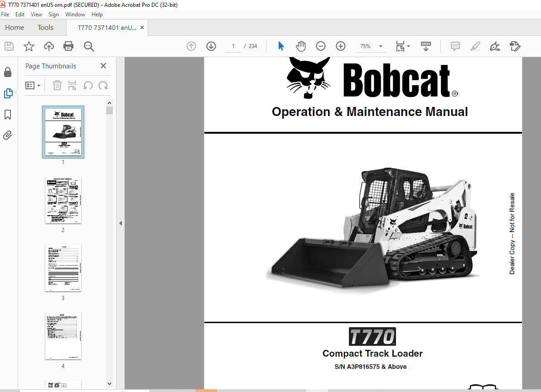Choose the arrow Selection tool
Image resolution: width=541 pixels, height=392 pixels.
(281, 46)
